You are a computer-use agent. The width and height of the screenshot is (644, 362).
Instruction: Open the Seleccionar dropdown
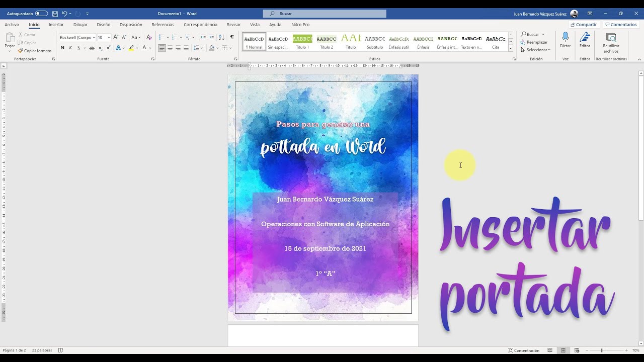coord(536,50)
